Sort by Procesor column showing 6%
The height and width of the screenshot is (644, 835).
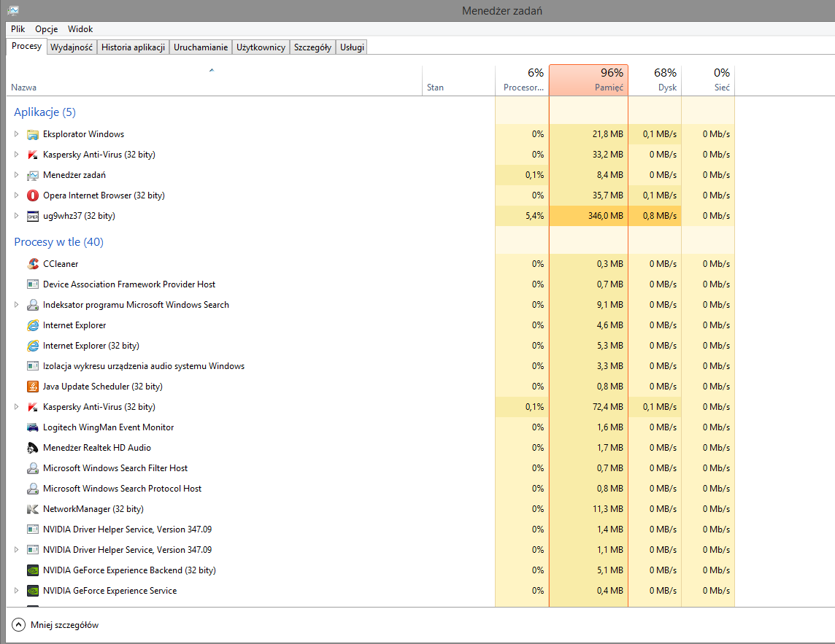point(522,80)
